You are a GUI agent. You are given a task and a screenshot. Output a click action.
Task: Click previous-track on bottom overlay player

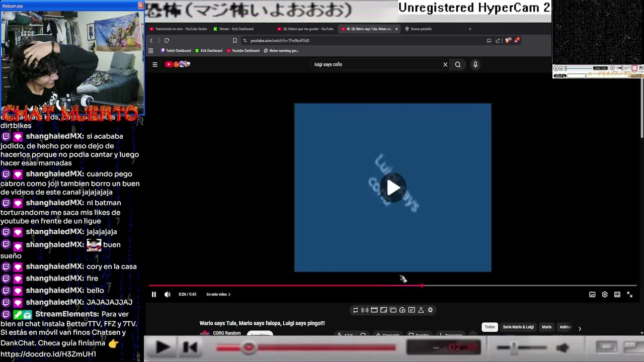(190, 347)
